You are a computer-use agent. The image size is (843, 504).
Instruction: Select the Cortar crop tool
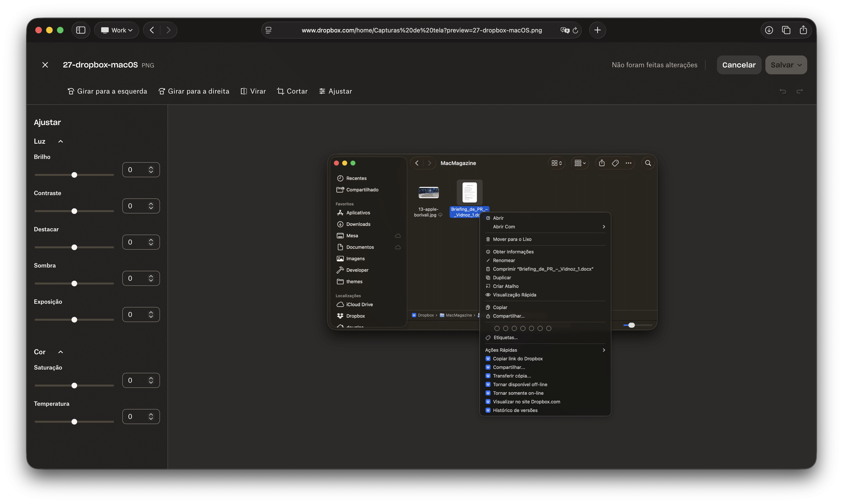[292, 91]
